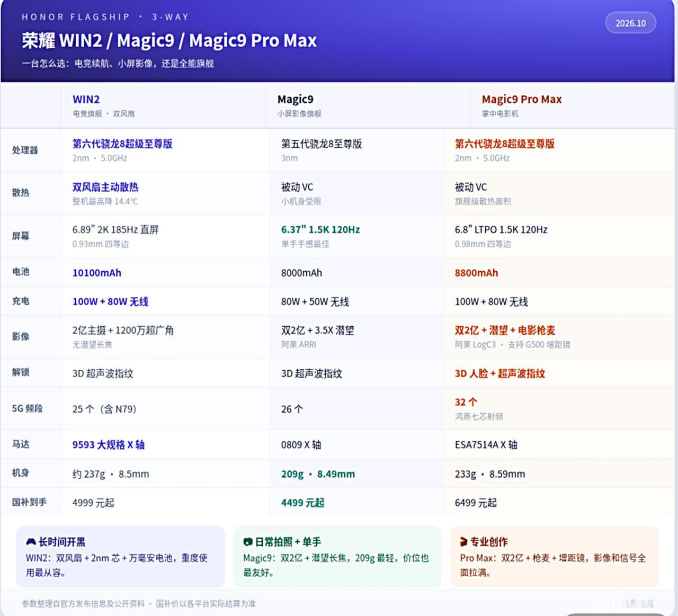This screenshot has width=678, height=616.
Task: Click the 0809 X 轴 motor cell
Action: [301, 445]
